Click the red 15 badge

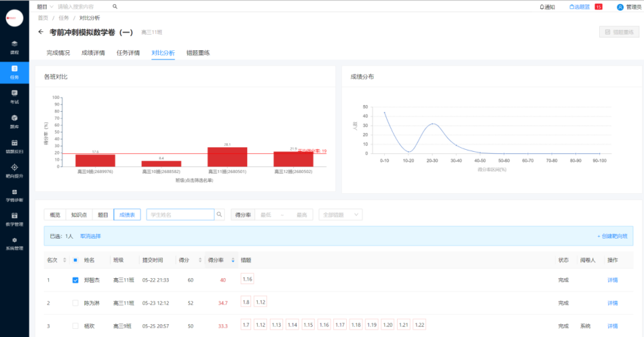pyautogui.click(x=599, y=7)
